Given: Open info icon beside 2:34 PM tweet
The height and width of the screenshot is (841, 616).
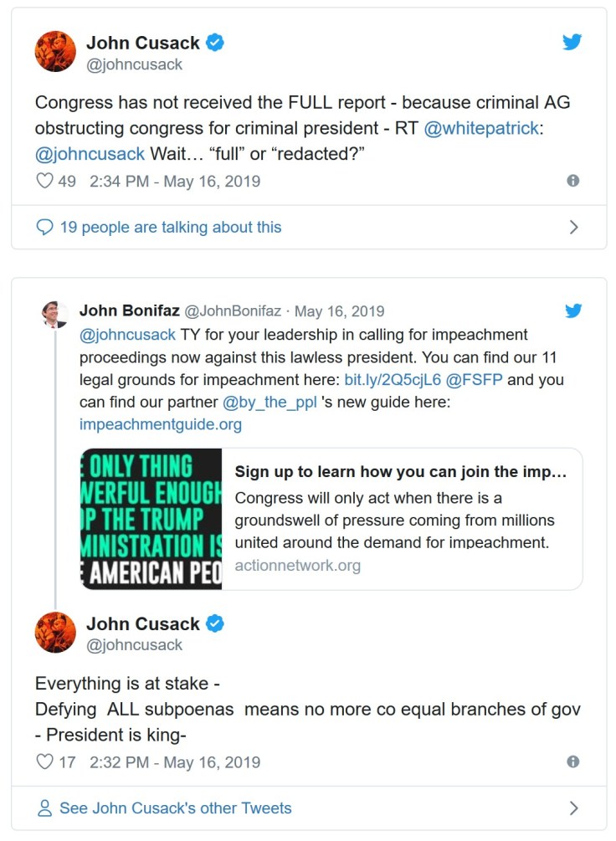Looking at the screenshot, I should tap(573, 181).
